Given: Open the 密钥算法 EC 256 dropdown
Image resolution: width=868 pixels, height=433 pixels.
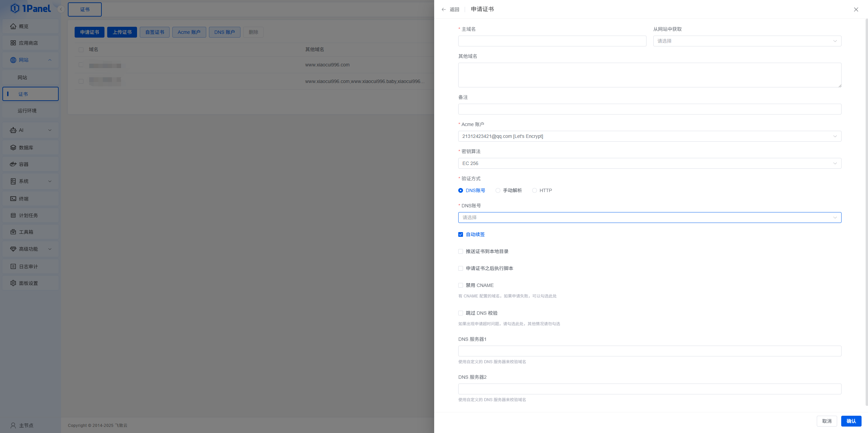Looking at the screenshot, I should [649, 163].
